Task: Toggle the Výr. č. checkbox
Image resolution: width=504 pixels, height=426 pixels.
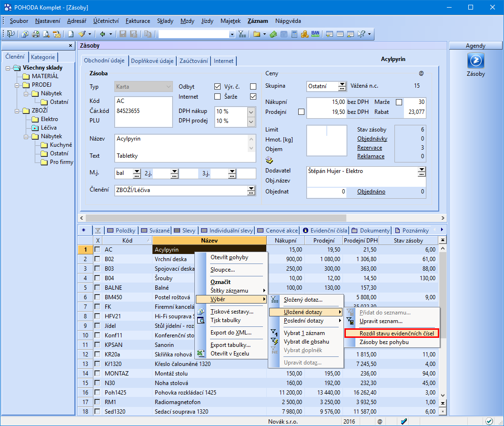Action: 253,86
